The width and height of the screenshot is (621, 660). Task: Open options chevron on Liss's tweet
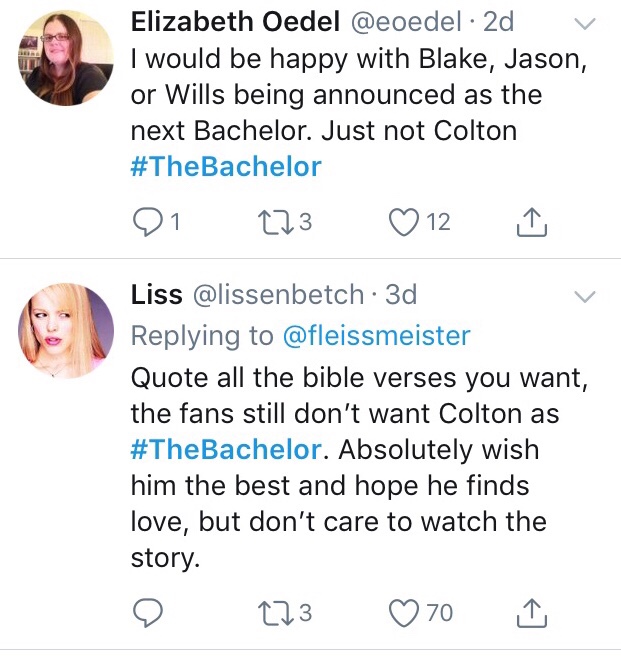coord(585,296)
